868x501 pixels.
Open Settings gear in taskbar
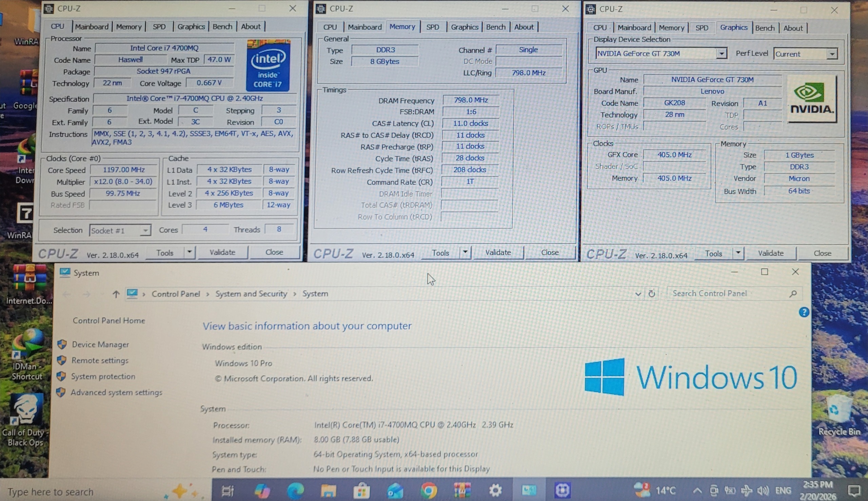pos(495,490)
